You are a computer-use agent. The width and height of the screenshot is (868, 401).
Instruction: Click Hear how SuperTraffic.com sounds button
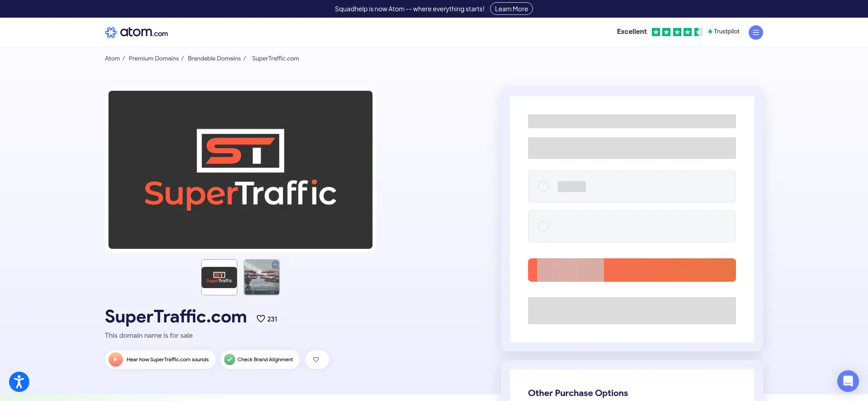[160, 359]
